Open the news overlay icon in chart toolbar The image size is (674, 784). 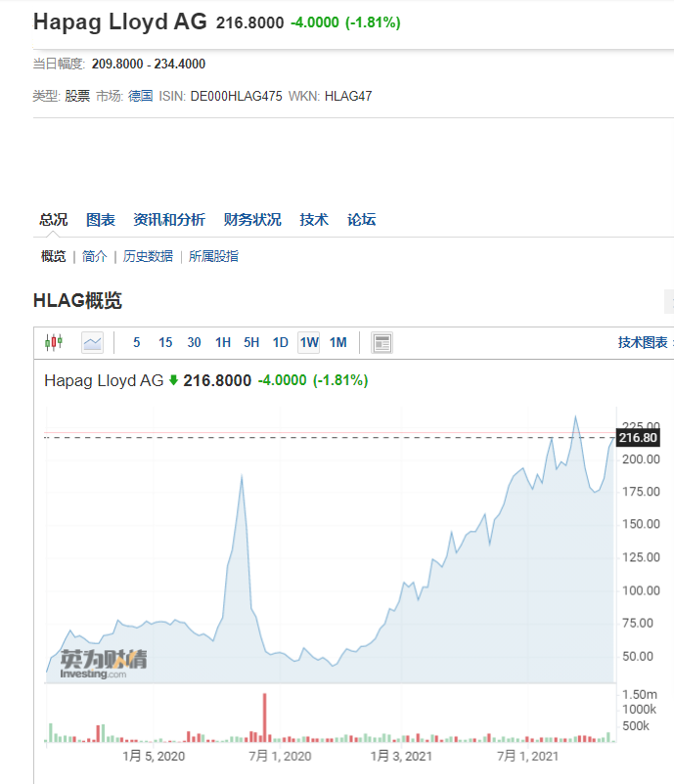[382, 343]
